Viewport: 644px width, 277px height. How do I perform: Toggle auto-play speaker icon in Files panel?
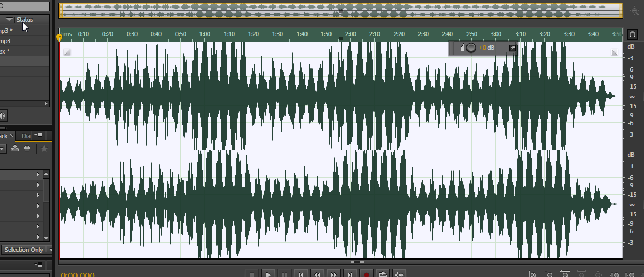pyautogui.click(x=3, y=116)
